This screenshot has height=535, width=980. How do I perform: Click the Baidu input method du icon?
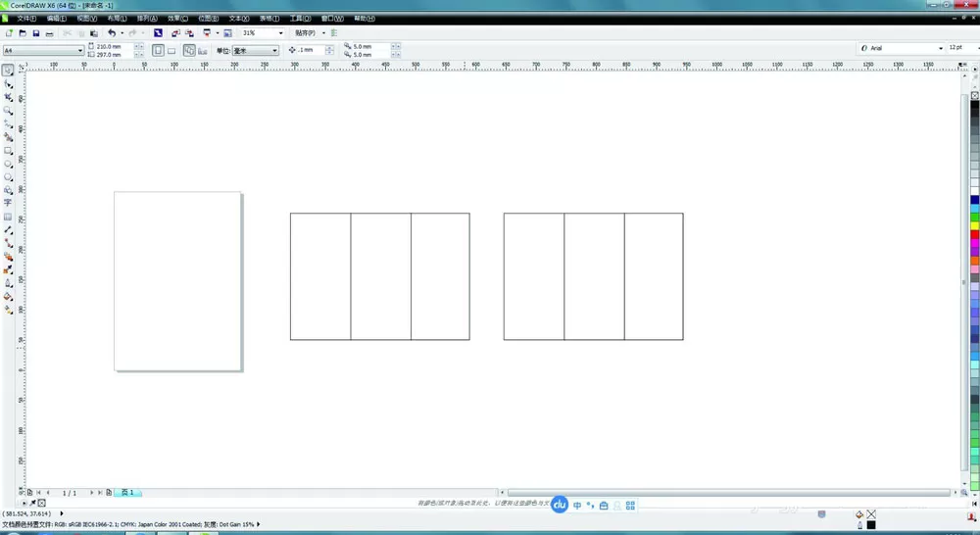point(560,505)
